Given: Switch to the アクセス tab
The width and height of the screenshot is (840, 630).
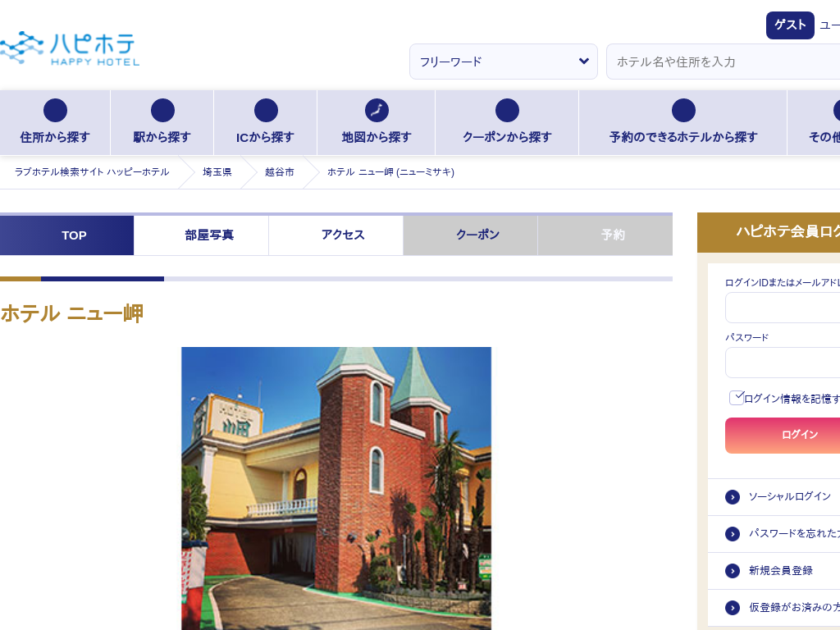Looking at the screenshot, I should 336,235.
